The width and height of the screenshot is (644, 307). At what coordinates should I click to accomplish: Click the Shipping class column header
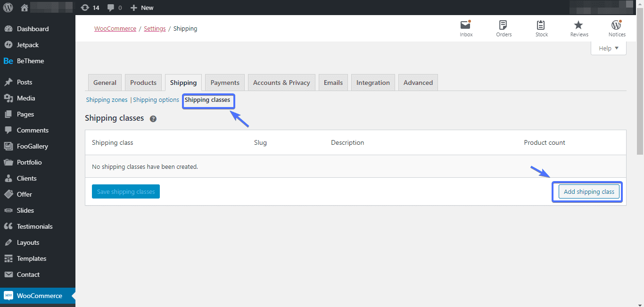[113, 142]
